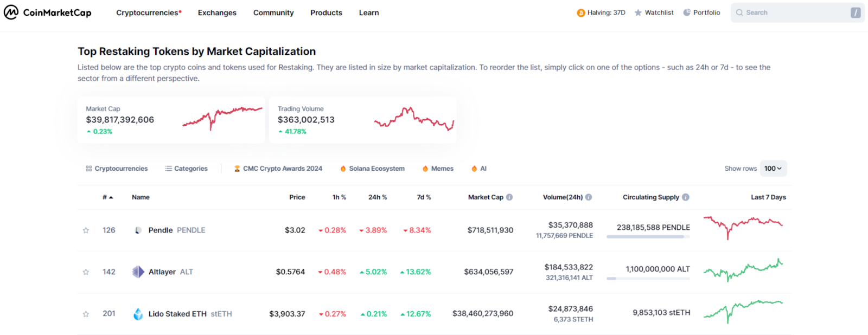Add Lido Staked ETH to watchlist star

86,314
